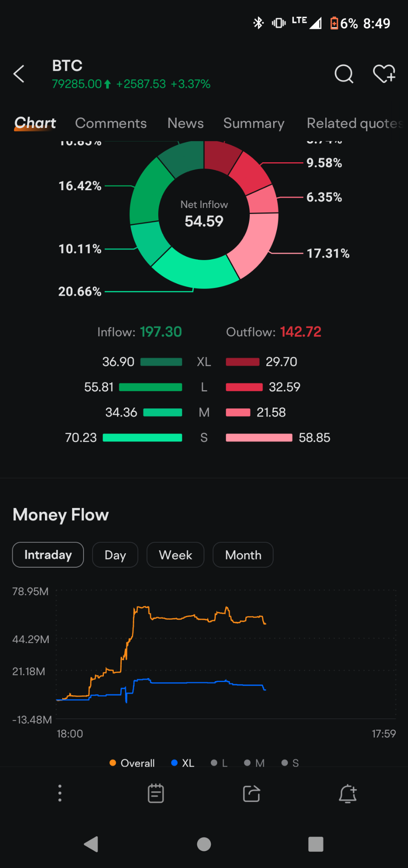Tap the 17:59 time axis label
This screenshot has height=868, width=408.
384,734
